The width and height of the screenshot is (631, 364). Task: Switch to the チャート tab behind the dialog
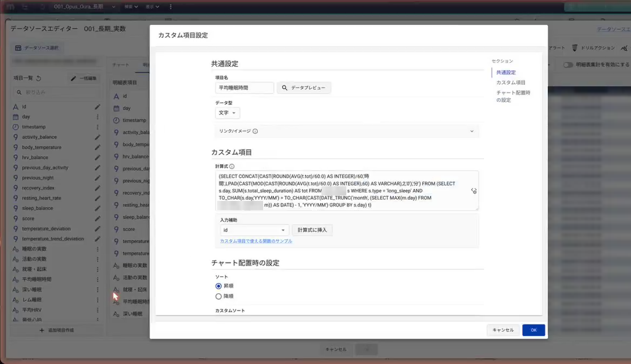[x=120, y=65]
